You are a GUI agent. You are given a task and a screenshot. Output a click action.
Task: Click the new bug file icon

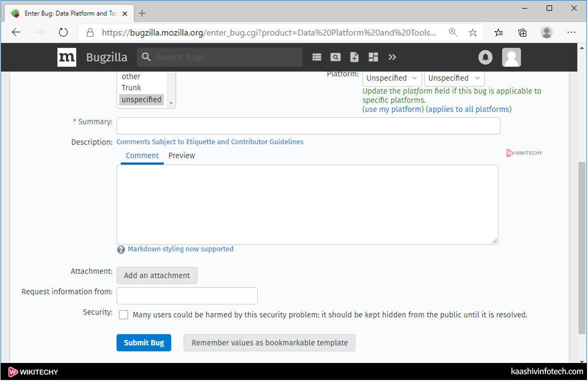(355, 57)
